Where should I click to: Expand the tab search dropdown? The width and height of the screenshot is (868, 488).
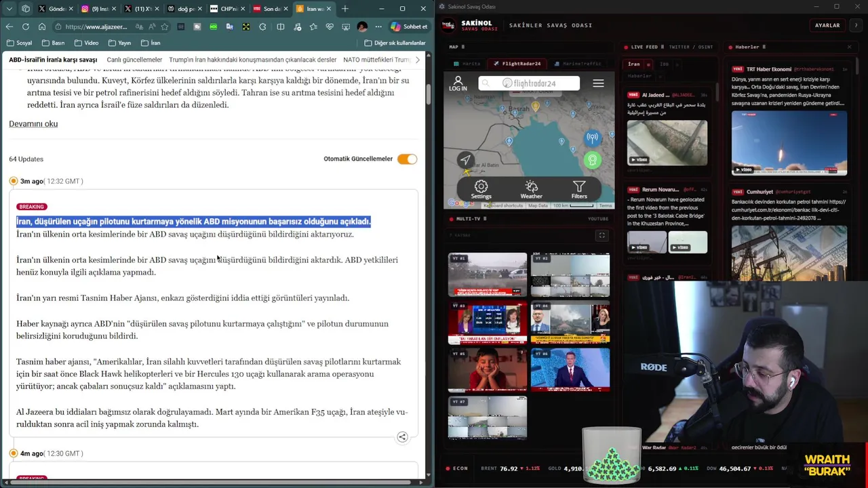[x=9, y=9]
